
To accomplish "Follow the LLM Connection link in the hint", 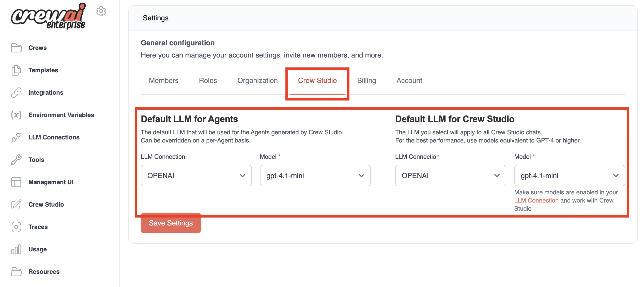I will click(536, 200).
